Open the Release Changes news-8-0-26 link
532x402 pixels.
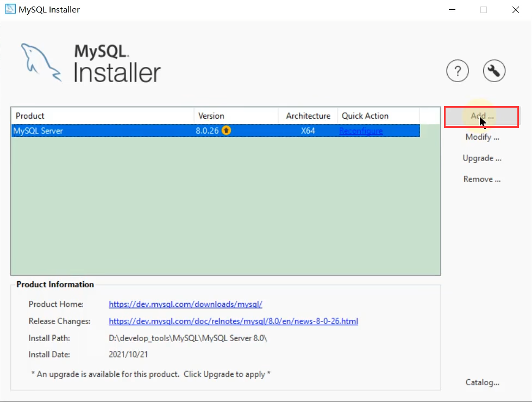233,321
